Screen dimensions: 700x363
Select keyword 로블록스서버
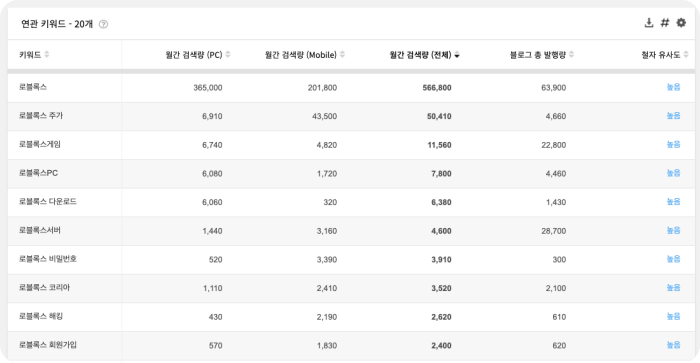40,230
